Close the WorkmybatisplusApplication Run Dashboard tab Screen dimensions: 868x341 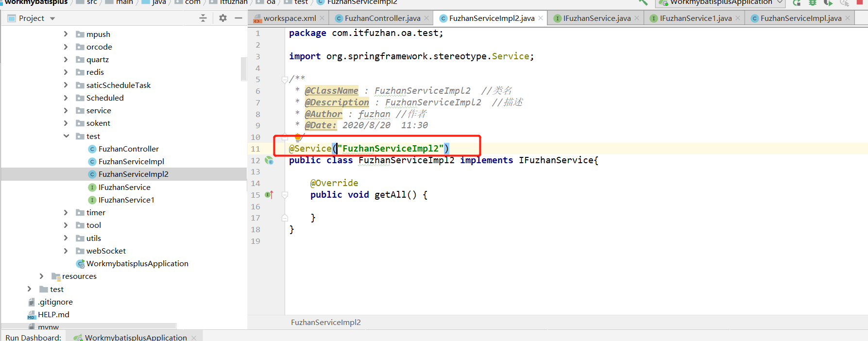click(x=194, y=338)
